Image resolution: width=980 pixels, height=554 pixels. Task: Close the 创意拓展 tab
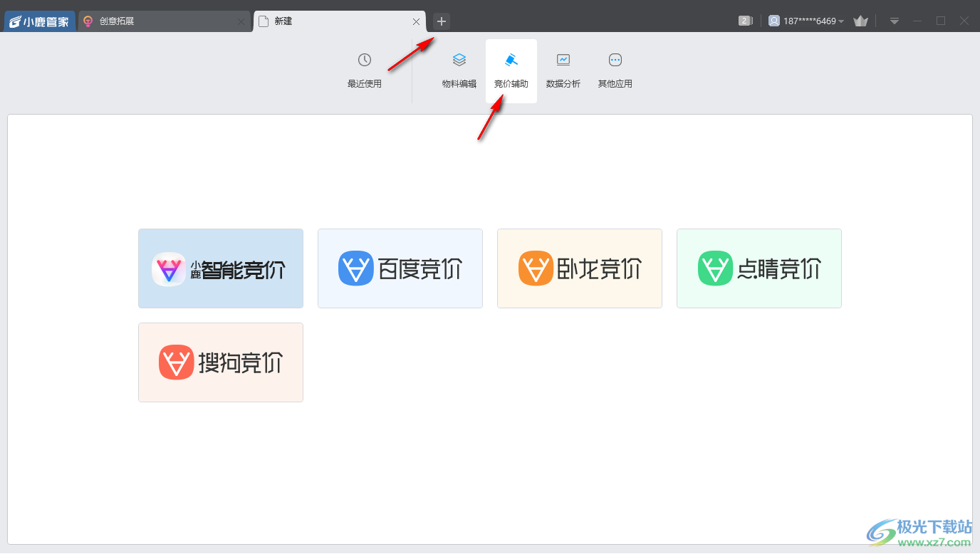[x=241, y=21]
